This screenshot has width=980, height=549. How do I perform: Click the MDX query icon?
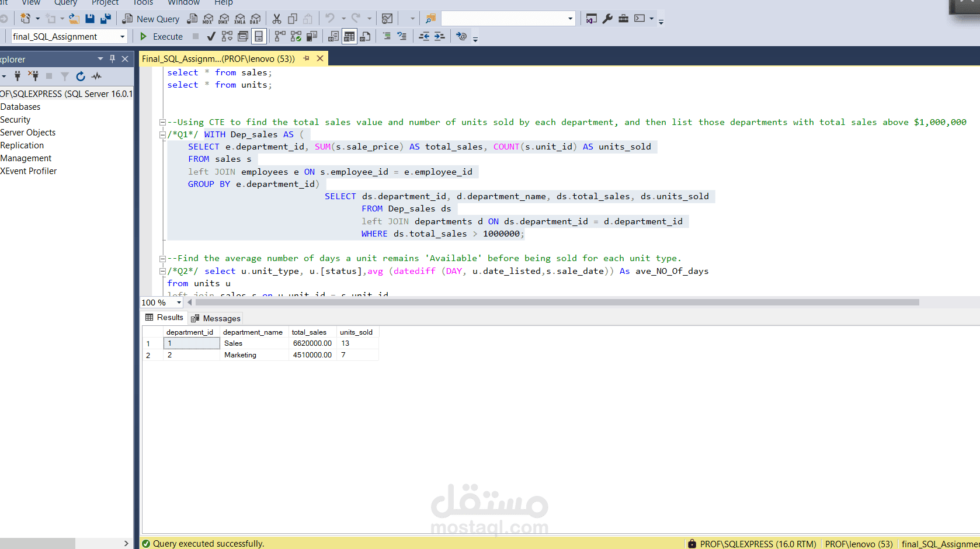[208, 19]
